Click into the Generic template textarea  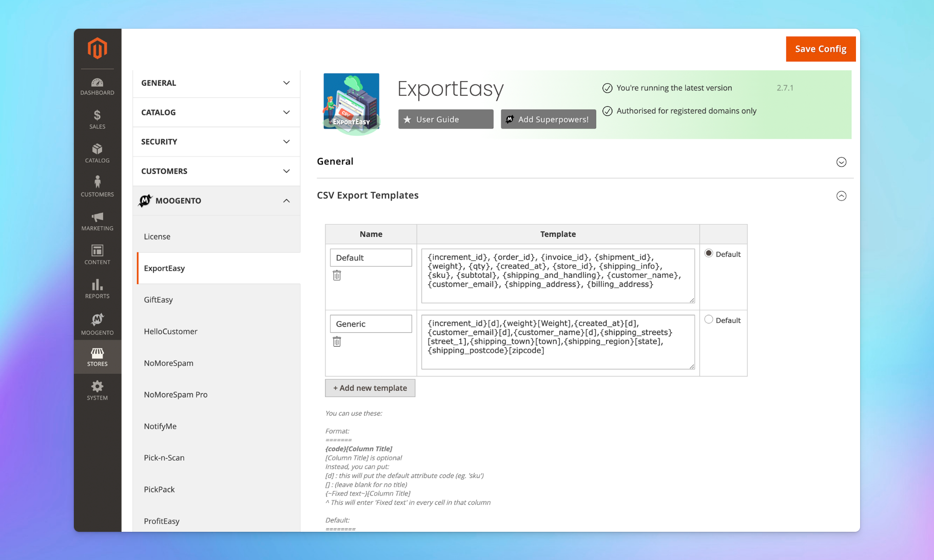558,342
